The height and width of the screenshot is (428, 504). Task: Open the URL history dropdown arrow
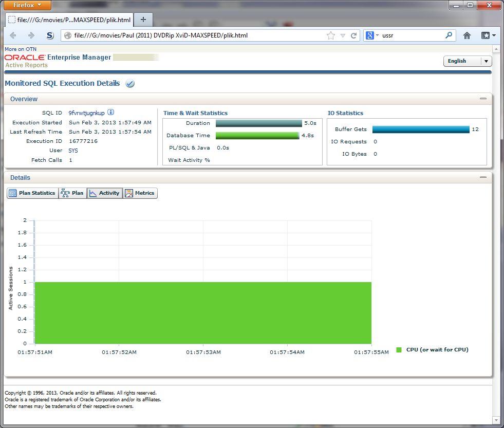[343, 35]
